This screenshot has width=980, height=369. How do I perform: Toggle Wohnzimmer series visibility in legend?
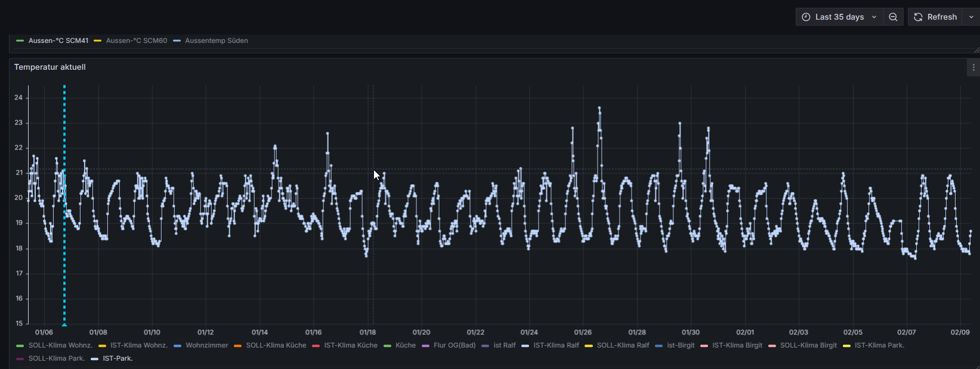206,346
